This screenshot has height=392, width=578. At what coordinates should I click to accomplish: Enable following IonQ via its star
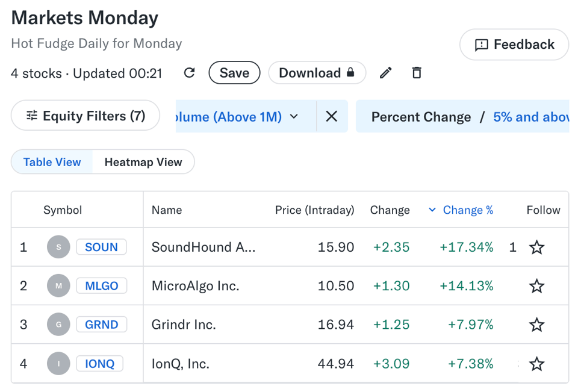pyautogui.click(x=536, y=364)
